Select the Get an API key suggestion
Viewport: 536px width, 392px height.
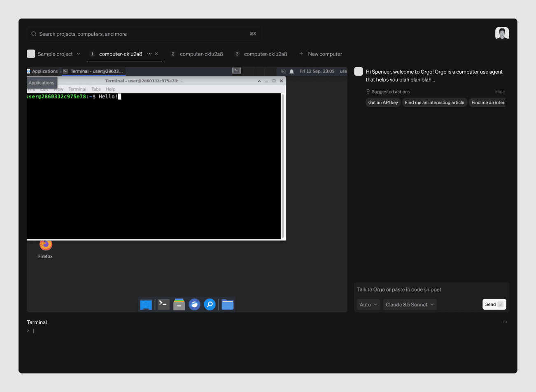click(383, 103)
